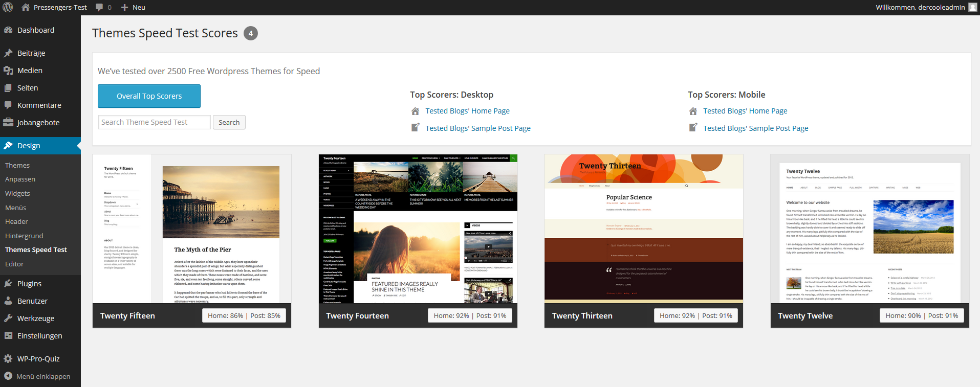Click the Dashboard gauge icon
The width and height of the screenshot is (980, 387).
coord(8,30)
